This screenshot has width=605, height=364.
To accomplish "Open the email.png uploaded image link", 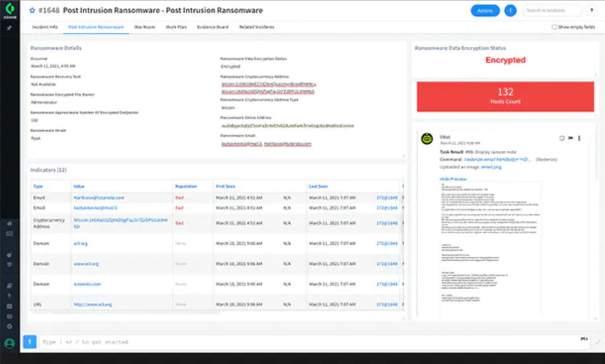I will 491,167.
